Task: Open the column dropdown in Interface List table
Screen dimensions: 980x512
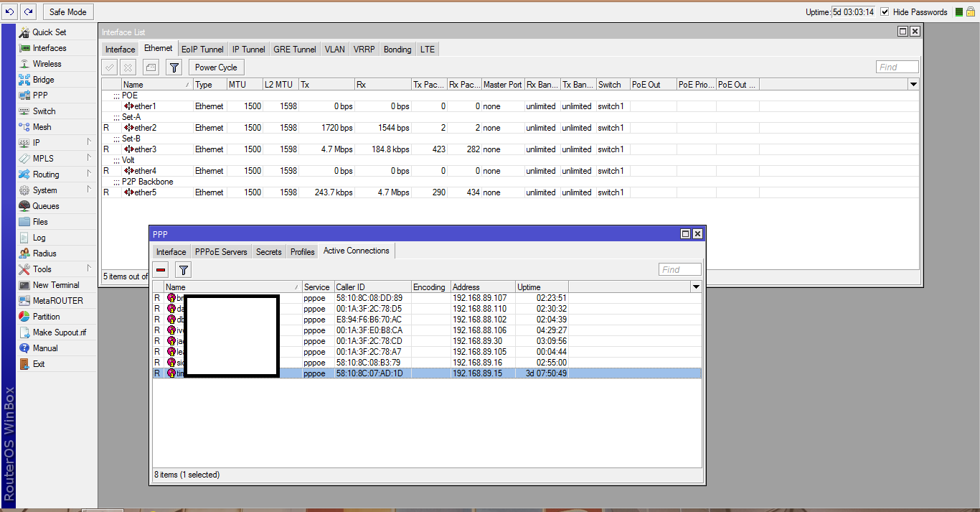Action: [913, 85]
